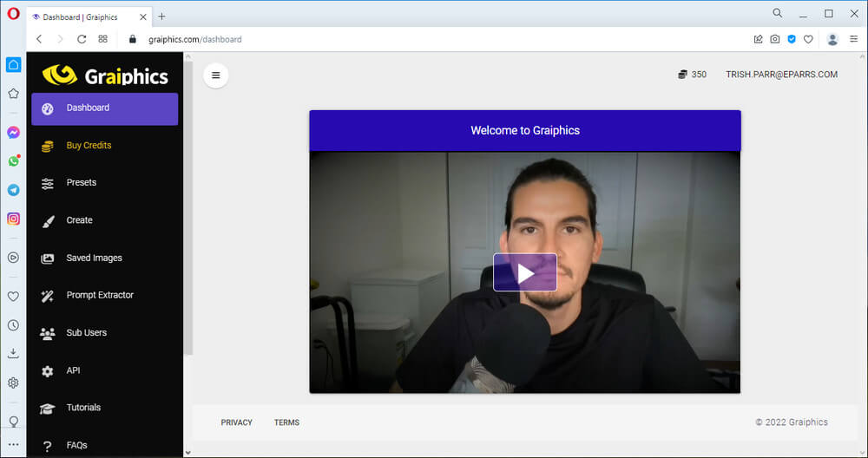Play the welcome video
868x458 pixels.
tap(525, 272)
